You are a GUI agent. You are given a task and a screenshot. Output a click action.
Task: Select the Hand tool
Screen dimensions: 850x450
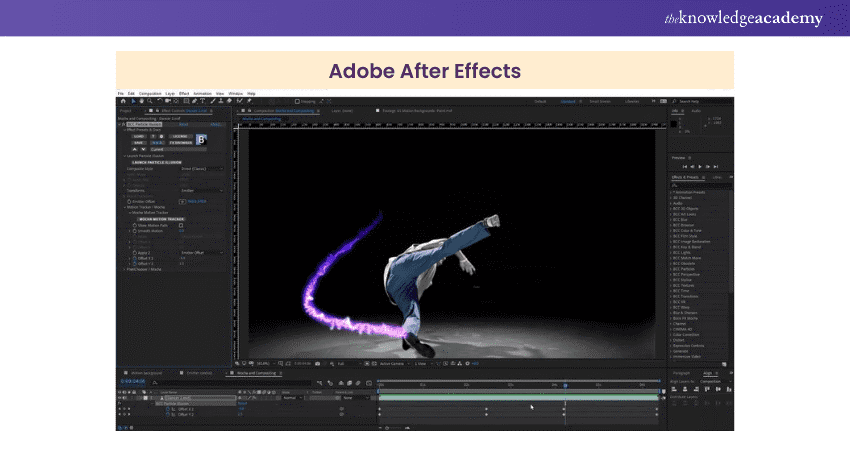(x=142, y=101)
